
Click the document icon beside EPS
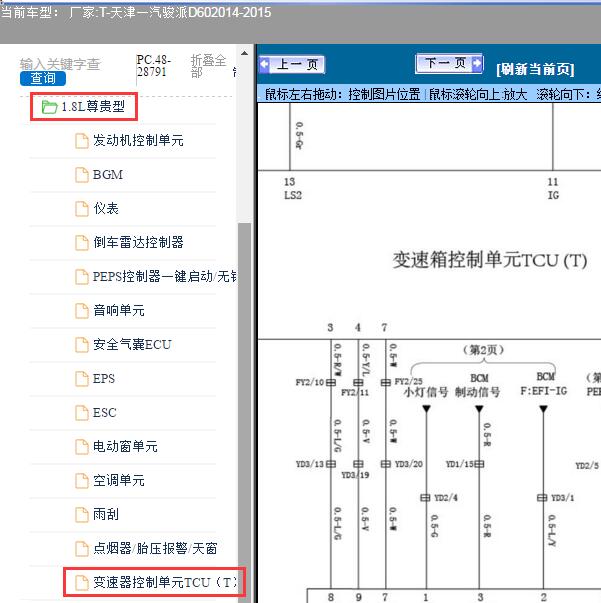click(x=82, y=379)
